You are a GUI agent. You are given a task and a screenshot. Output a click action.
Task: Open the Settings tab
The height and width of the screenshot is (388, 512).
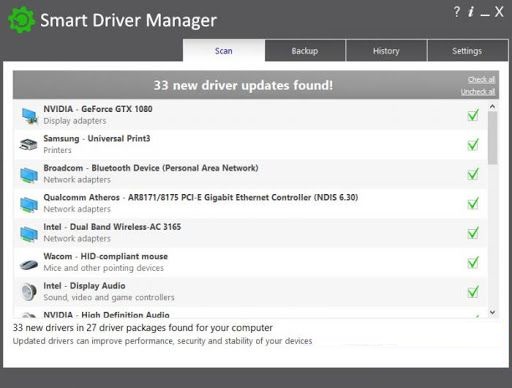(x=467, y=51)
